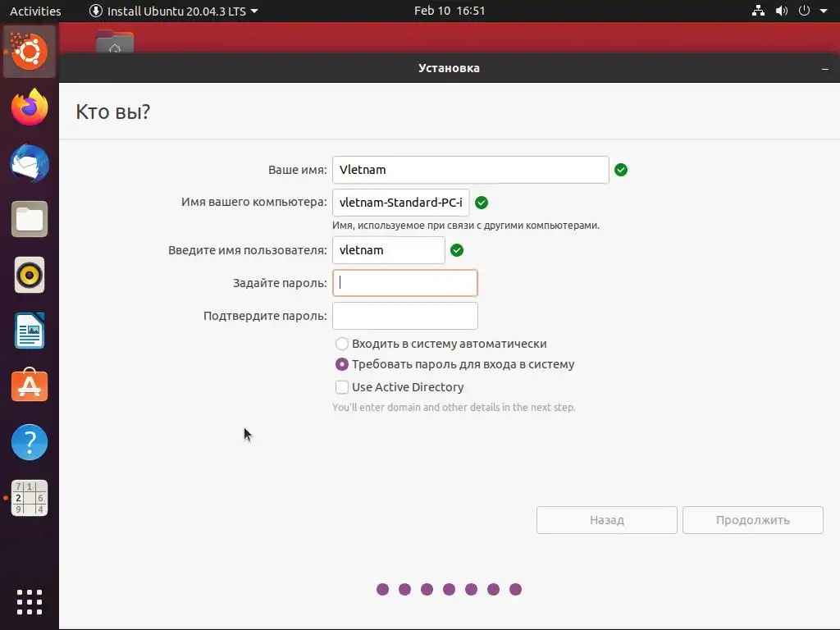This screenshot has height=630, width=840.
Task: Launch the Sudoku game icon
Action: (30, 498)
